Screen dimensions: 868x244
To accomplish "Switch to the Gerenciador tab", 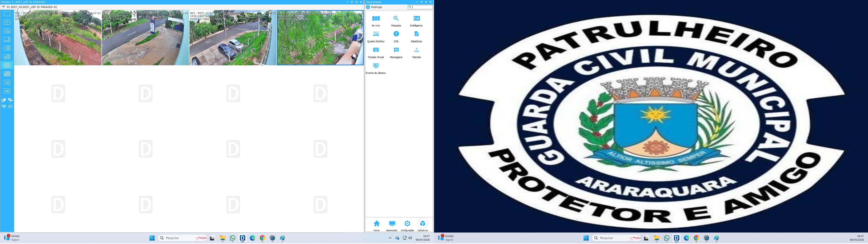I will [392, 225].
